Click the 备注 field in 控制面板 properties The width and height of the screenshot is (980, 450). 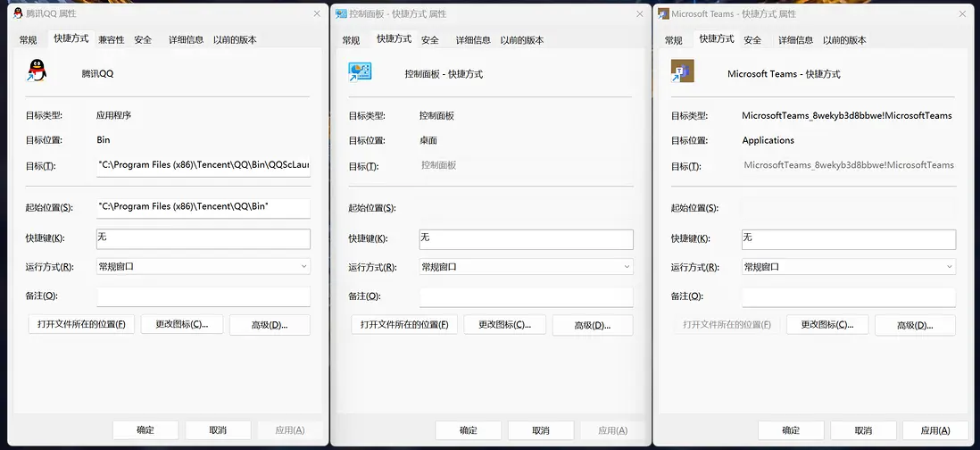pyautogui.click(x=527, y=296)
